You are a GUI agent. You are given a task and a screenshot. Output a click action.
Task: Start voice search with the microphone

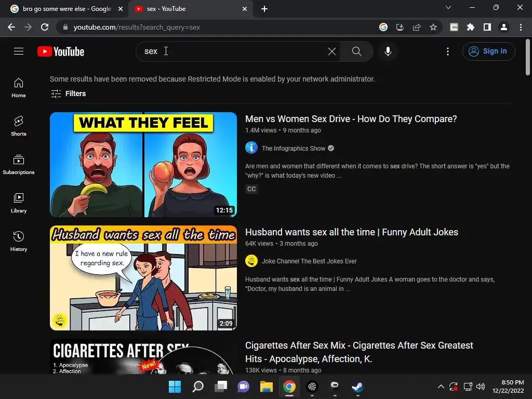tap(388, 51)
